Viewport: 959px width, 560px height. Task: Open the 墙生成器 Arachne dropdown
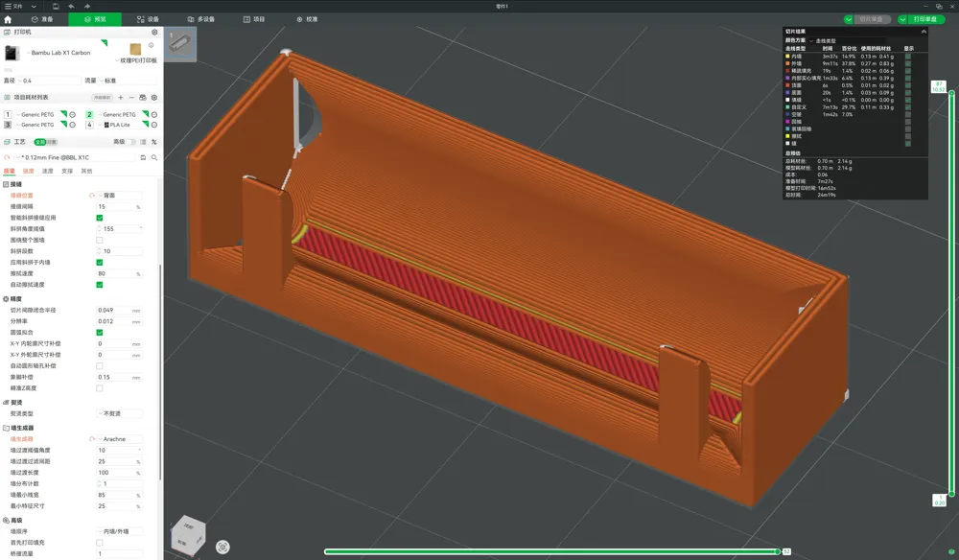click(x=119, y=439)
